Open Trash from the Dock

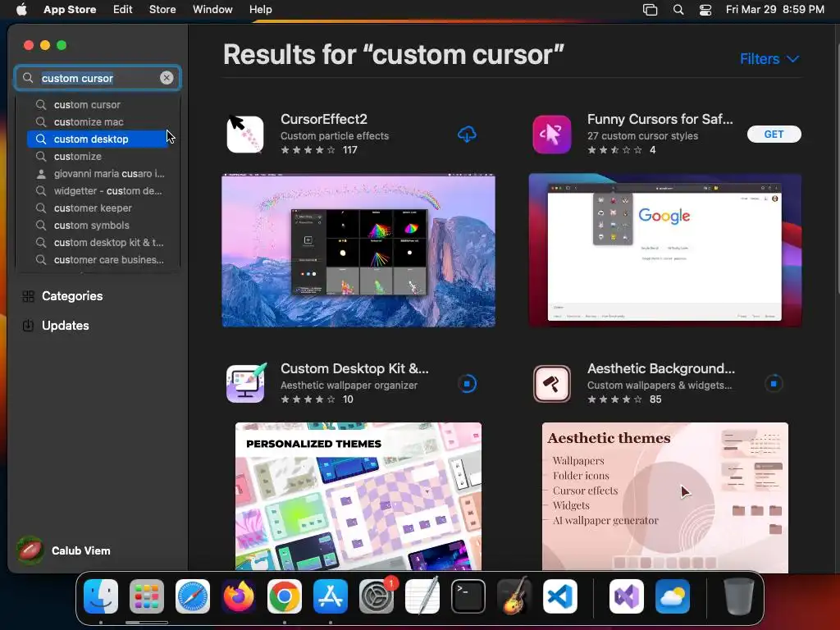[739, 596]
